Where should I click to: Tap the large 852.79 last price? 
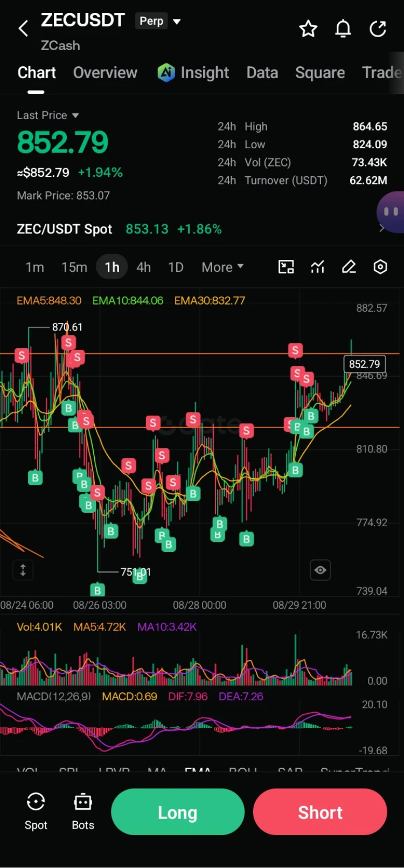[62, 143]
